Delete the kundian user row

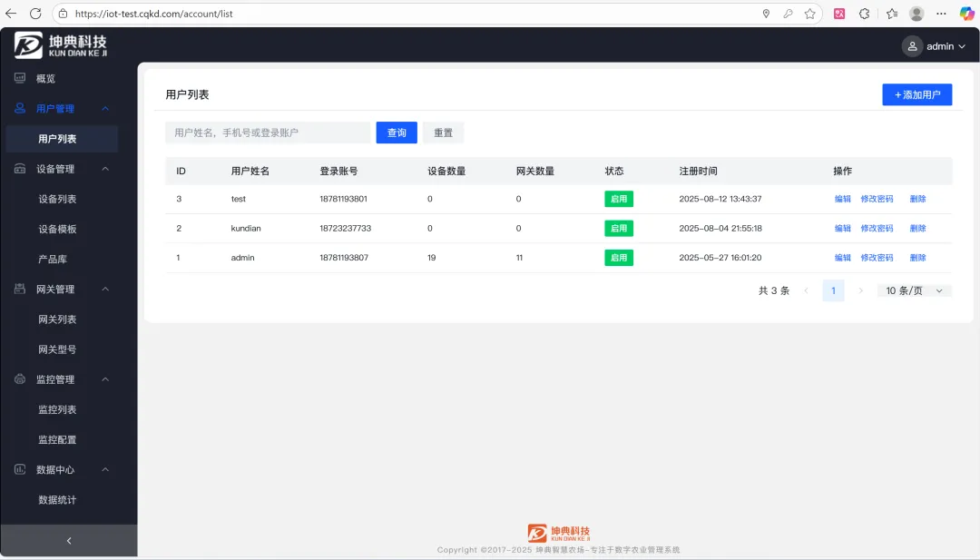[917, 228]
